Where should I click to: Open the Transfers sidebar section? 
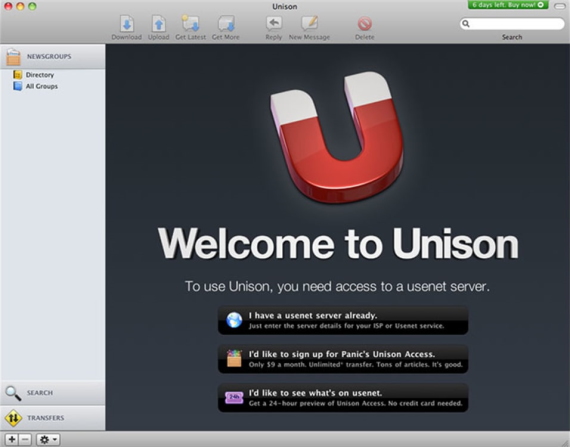pyautogui.click(x=53, y=418)
